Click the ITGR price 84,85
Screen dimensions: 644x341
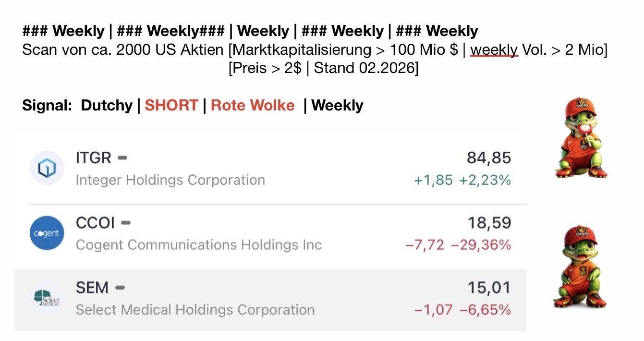coord(488,158)
